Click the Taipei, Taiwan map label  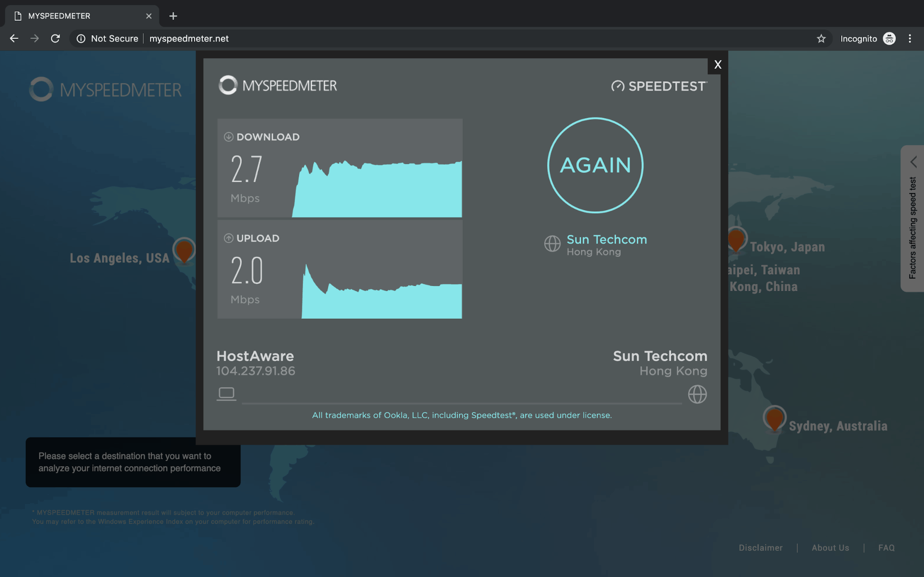764,270
